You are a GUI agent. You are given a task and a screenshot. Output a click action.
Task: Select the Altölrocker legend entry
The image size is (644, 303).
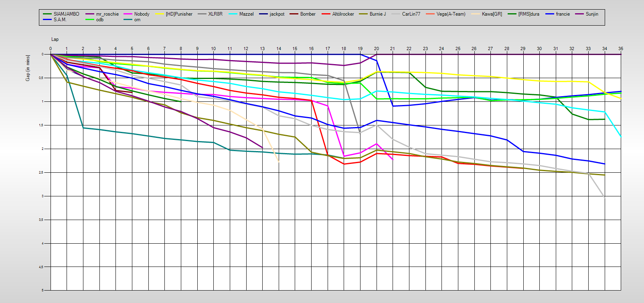[343, 14]
